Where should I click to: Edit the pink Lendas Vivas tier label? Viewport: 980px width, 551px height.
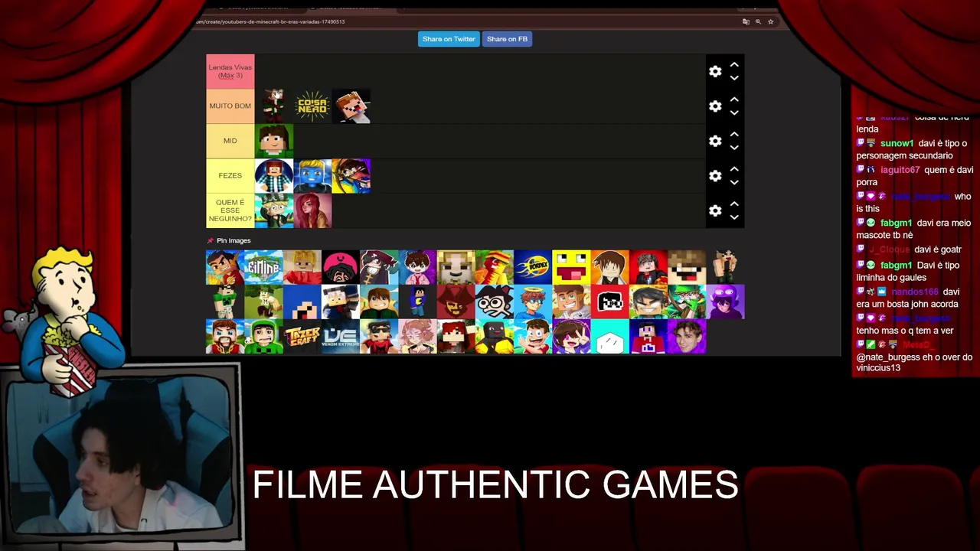pyautogui.click(x=230, y=71)
